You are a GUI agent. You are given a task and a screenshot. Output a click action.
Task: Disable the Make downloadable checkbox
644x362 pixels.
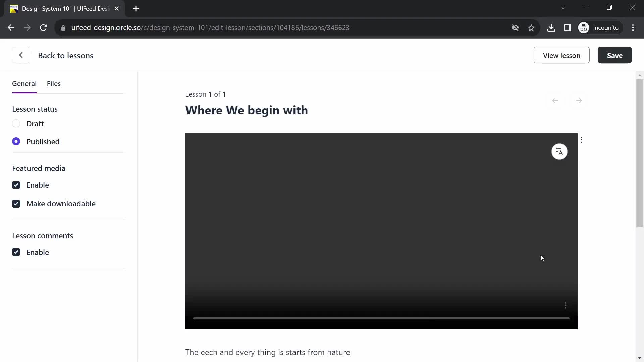[x=16, y=204]
